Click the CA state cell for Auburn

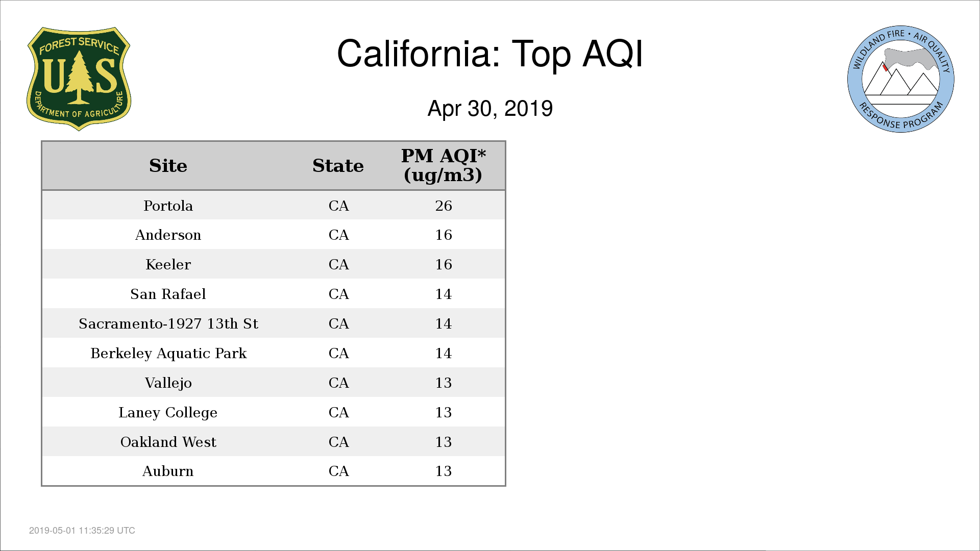coord(338,471)
